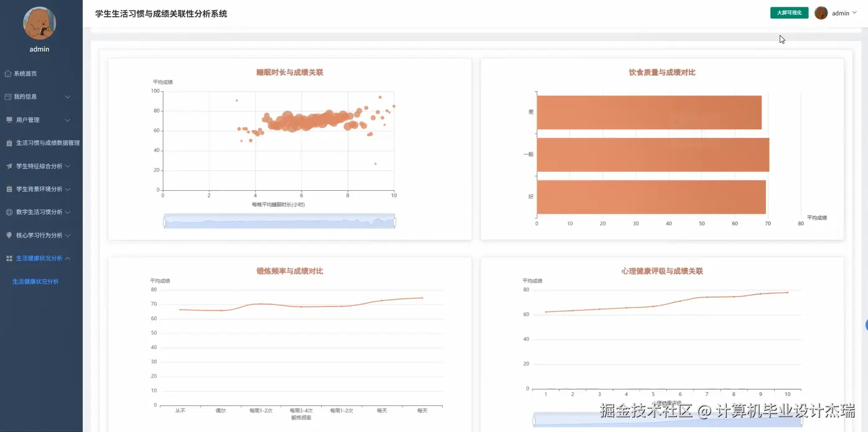The height and width of the screenshot is (432, 868).
Task: Click the 饮食质量与成绩对比 chart title
Action: click(x=662, y=73)
